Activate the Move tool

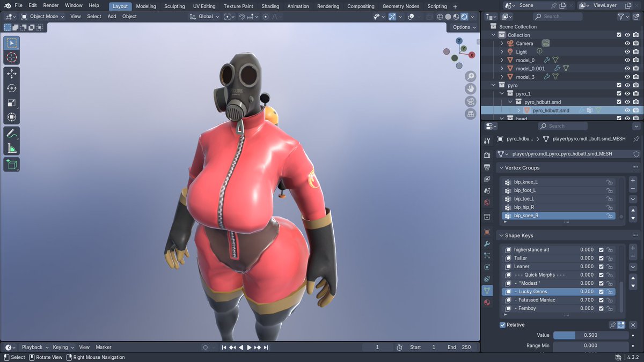coord(12,74)
